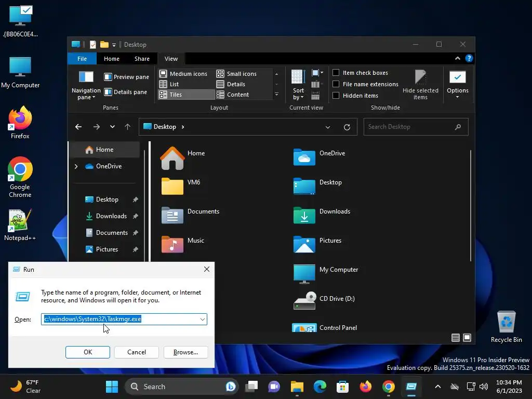
Task: Go back with the left arrow
Action: (x=78, y=127)
